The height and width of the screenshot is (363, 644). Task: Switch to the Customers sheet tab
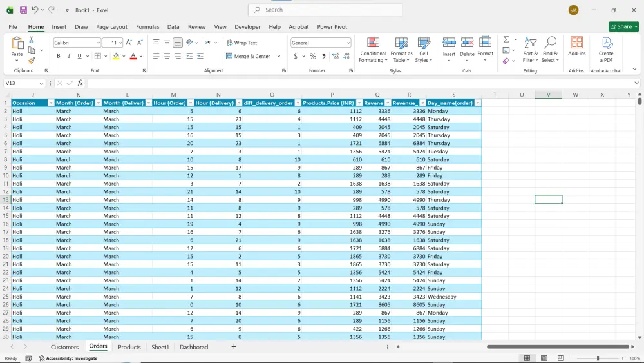coord(64,347)
